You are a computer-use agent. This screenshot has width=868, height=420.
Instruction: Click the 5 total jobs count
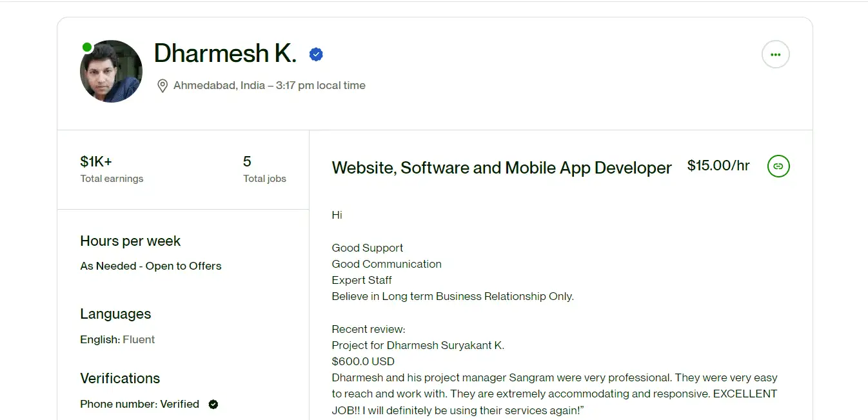point(247,161)
